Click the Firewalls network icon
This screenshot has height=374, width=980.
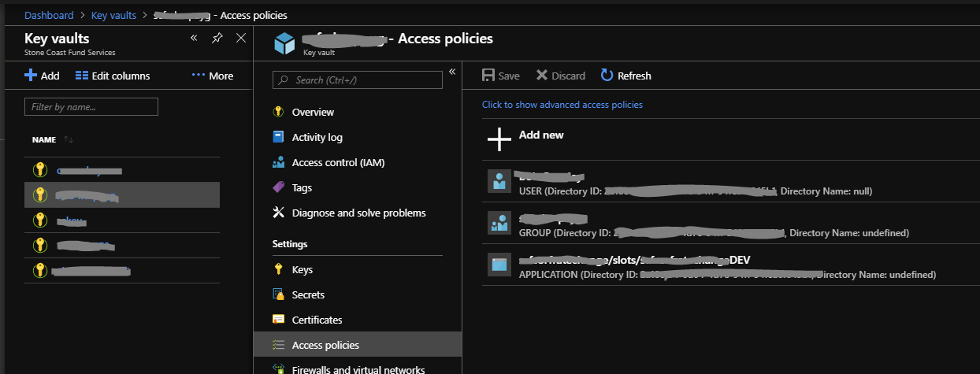coord(278,368)
